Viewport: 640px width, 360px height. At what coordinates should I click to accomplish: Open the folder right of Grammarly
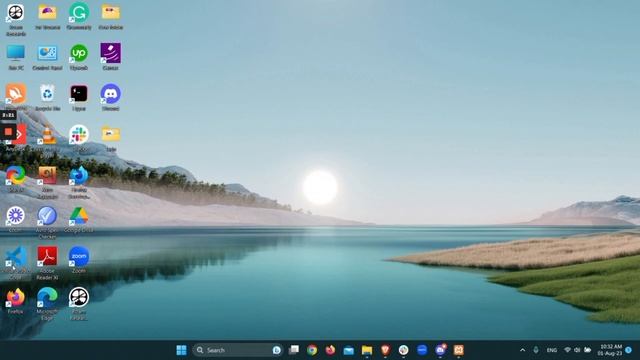point(111,16)
